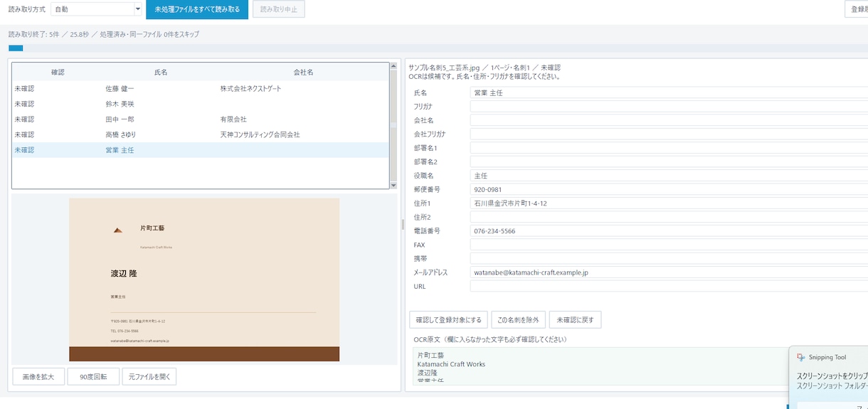Click scroll-up arrow of card list
Screen dimensions: 868x409
coord(393,67)
